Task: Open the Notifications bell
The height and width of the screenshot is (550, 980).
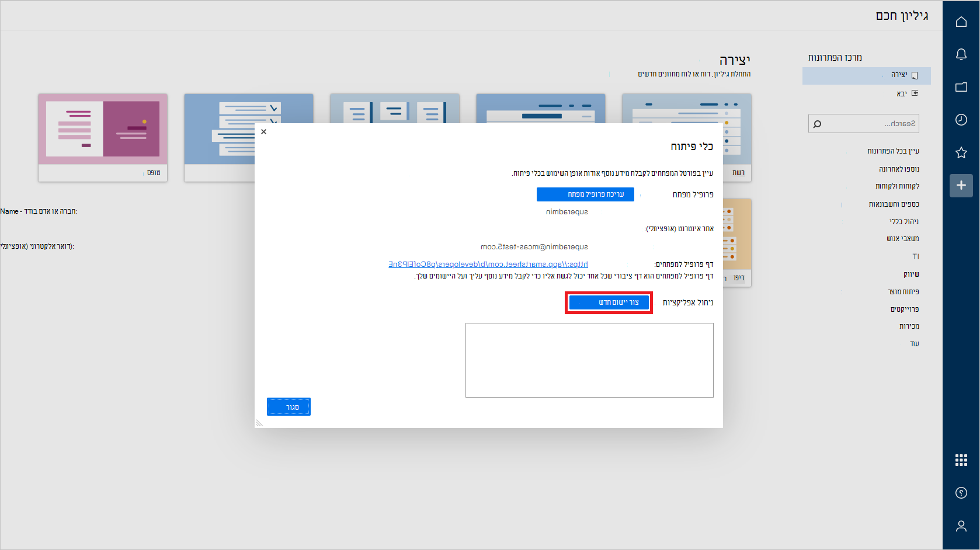Action: [x=961, y=54]
